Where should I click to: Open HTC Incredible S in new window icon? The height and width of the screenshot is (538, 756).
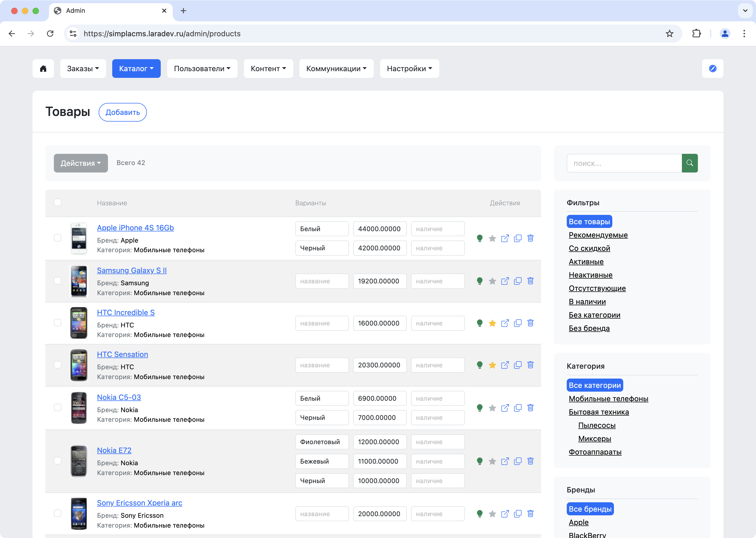[505, 323]
